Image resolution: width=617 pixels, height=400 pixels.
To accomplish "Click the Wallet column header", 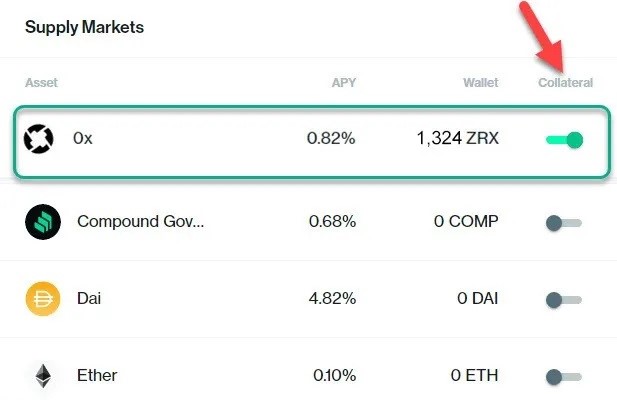I will tap(480, 83).
